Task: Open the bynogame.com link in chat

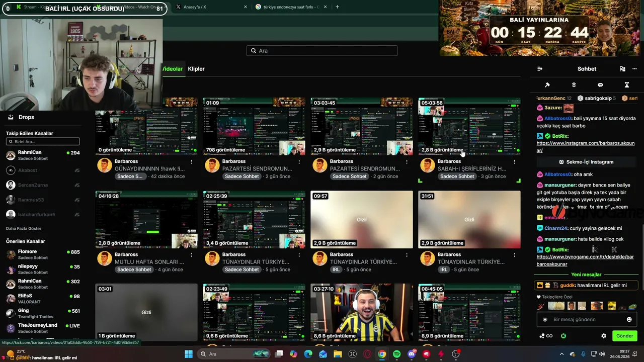Action: tap(585, 260)
